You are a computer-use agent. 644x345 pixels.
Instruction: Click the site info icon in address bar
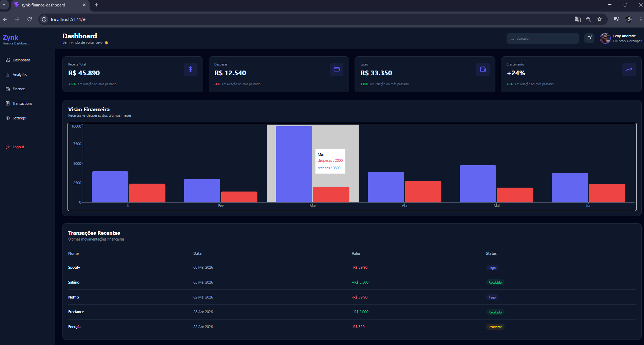coord(44,19)
